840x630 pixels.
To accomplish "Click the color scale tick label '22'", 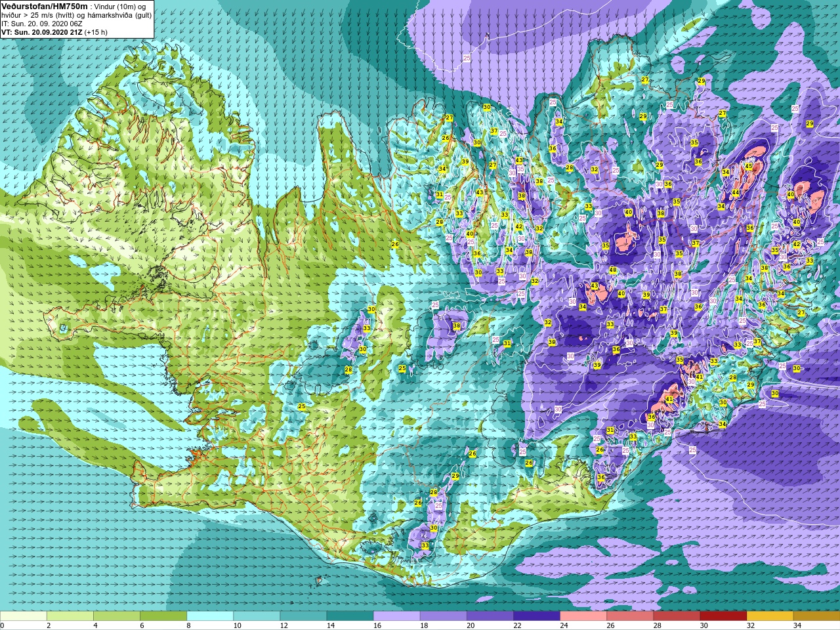I will (x=518, y=625).
